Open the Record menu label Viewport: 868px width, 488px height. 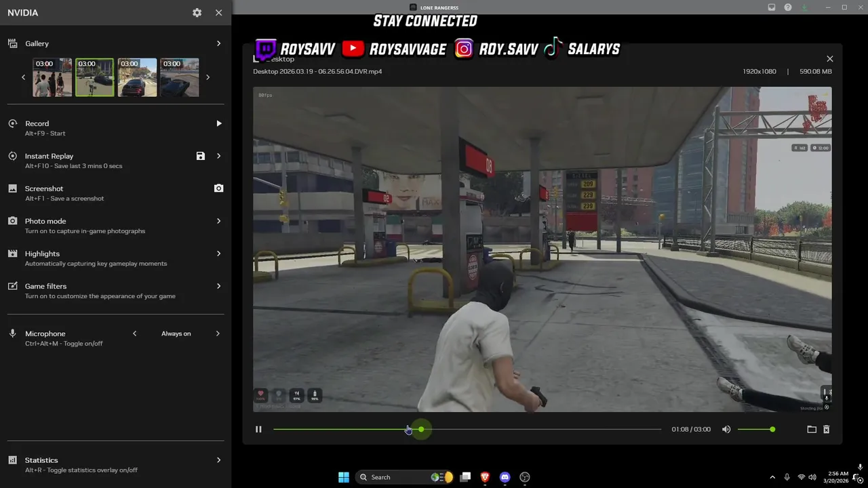(x=37, y=123)
